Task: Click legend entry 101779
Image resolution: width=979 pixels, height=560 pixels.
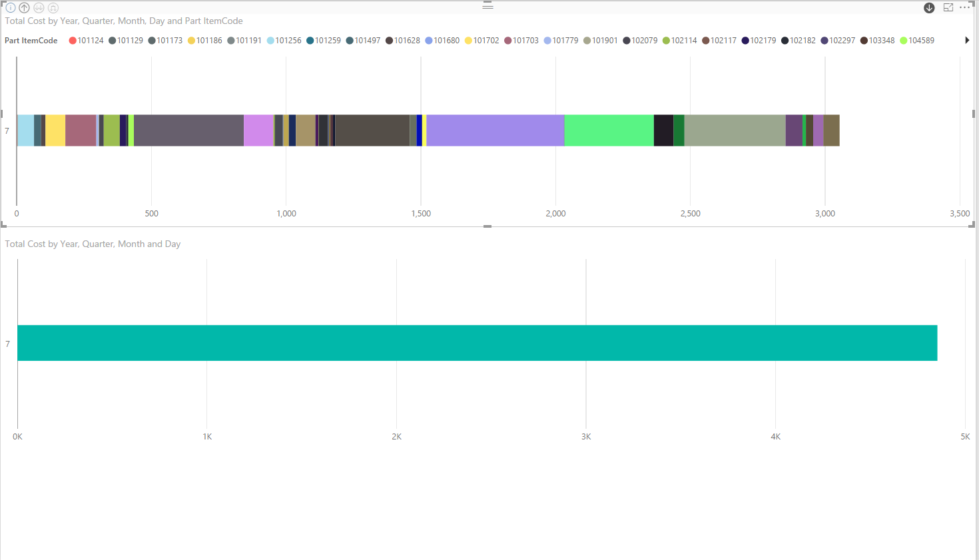Action: (561, 41)
